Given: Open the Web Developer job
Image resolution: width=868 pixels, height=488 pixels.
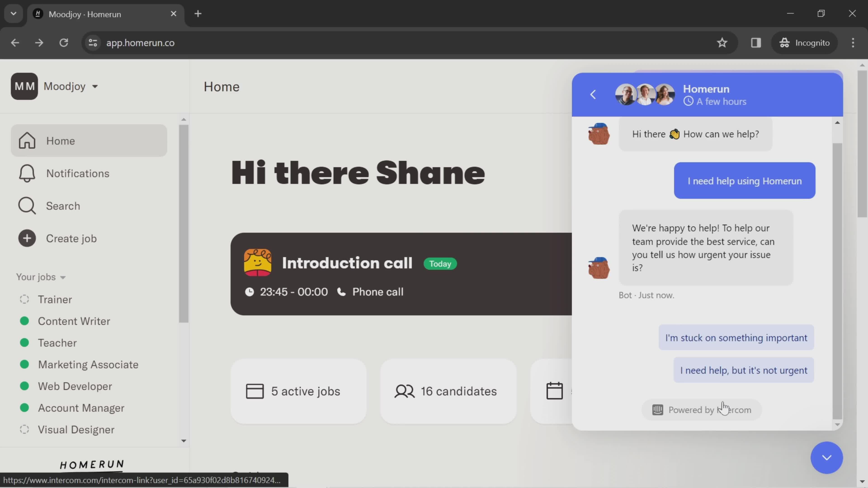Looking at the screenshot, I should [75, 386].
